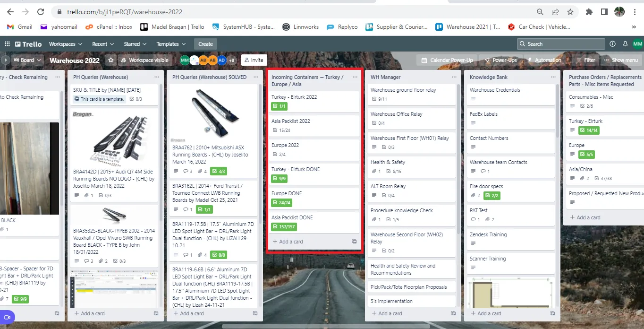The image size is (644, 329).
Task: Open the Power-Ups menu
Action: click(x=500, y=60)
